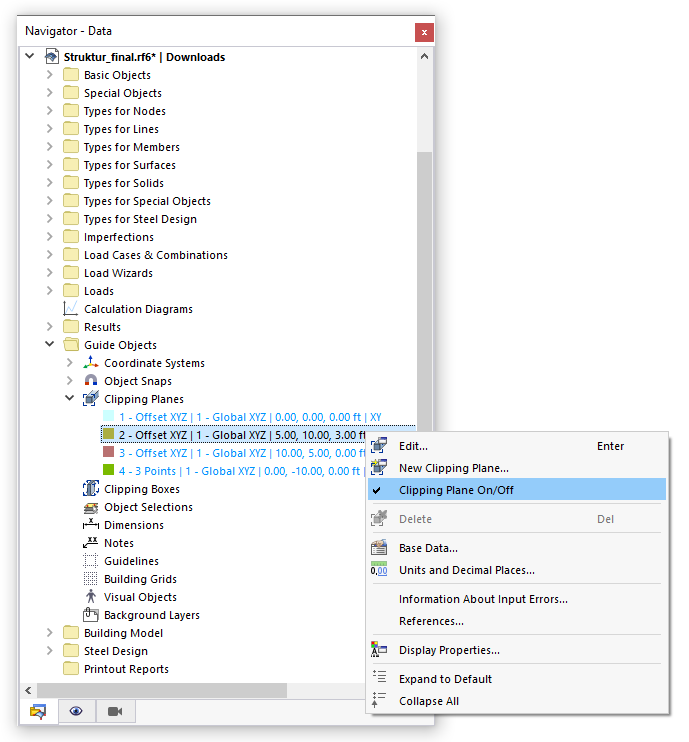Switch to the Views camera tab
This screenshot has width=689, height=742.
pos(115,711)
